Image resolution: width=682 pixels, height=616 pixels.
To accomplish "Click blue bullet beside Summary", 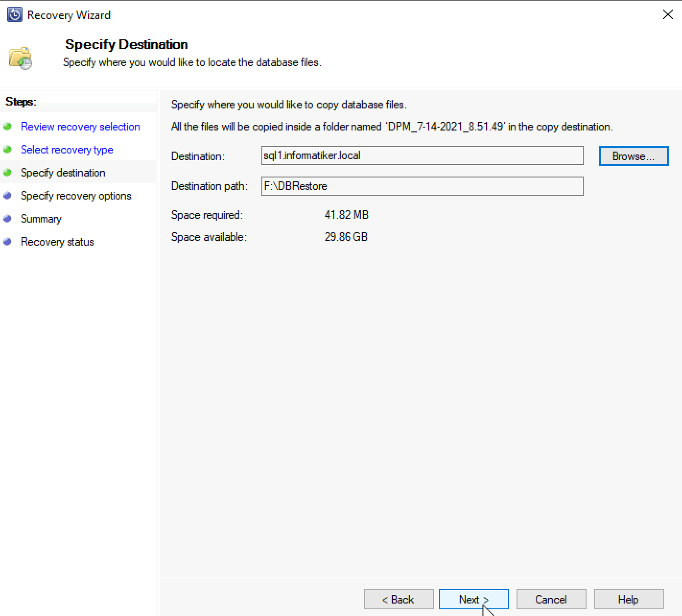I will coord(7,218).
